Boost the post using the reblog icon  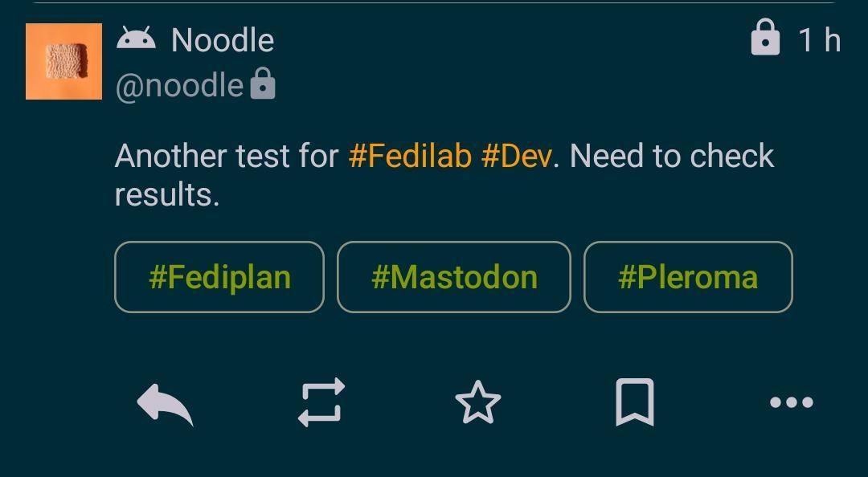321,402
